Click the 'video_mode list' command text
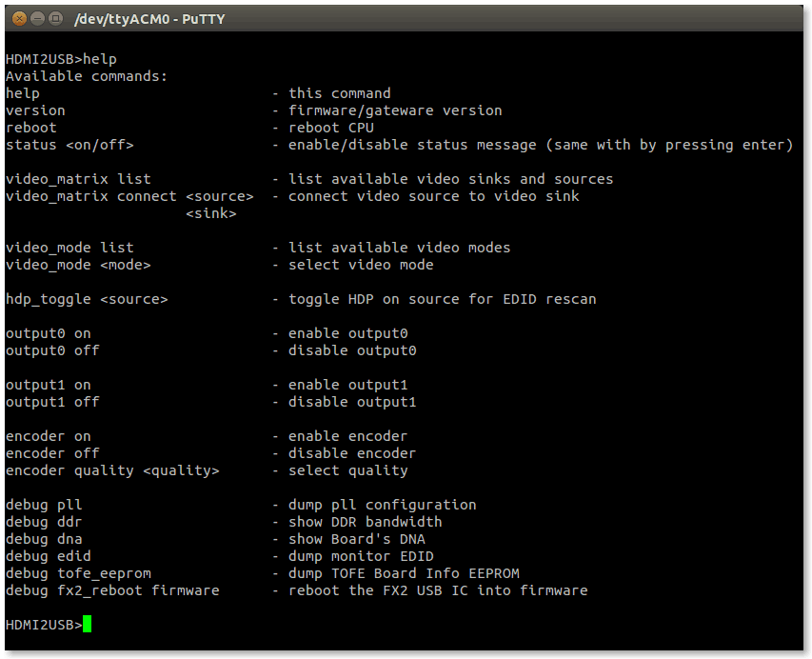Image resolution: width=812 pixels, height=659 pixels. click(x=69, y=248)
